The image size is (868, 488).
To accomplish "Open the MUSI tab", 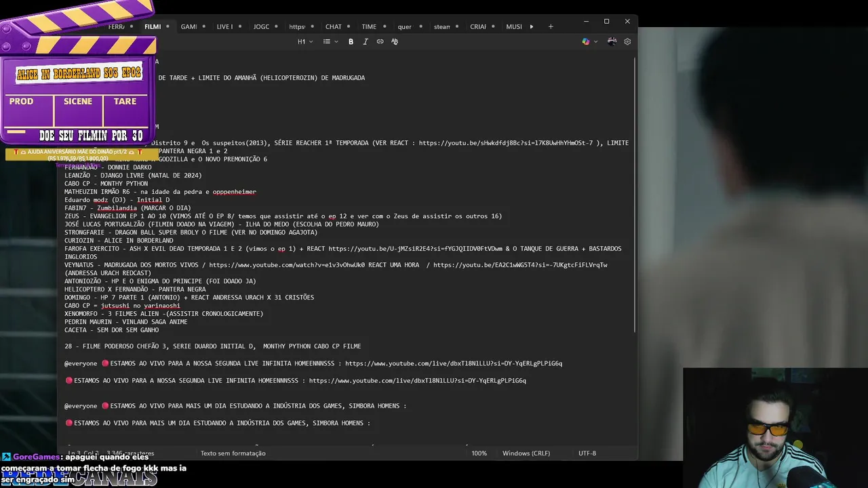I will click(x=514, y=26).
